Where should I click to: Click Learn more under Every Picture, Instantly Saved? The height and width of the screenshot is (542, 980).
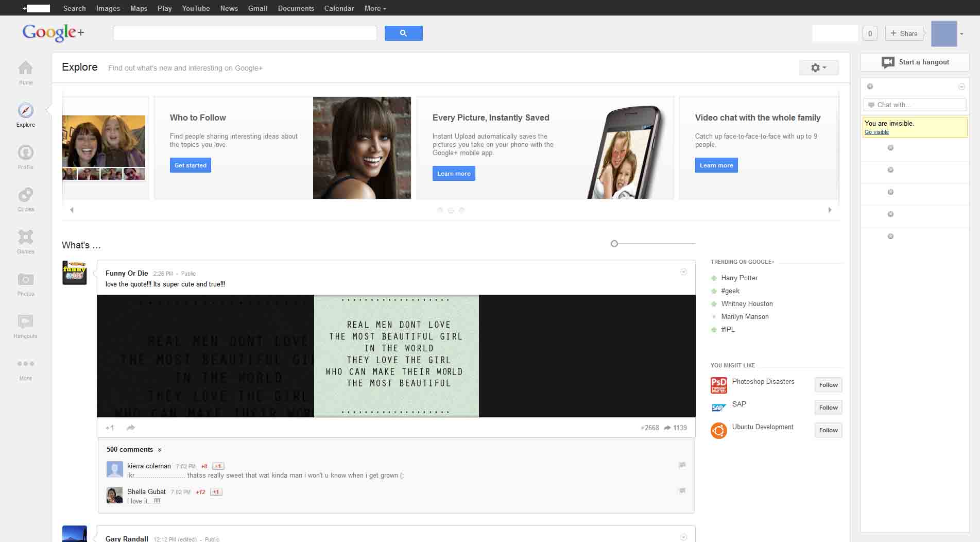(x=454, y=174)
